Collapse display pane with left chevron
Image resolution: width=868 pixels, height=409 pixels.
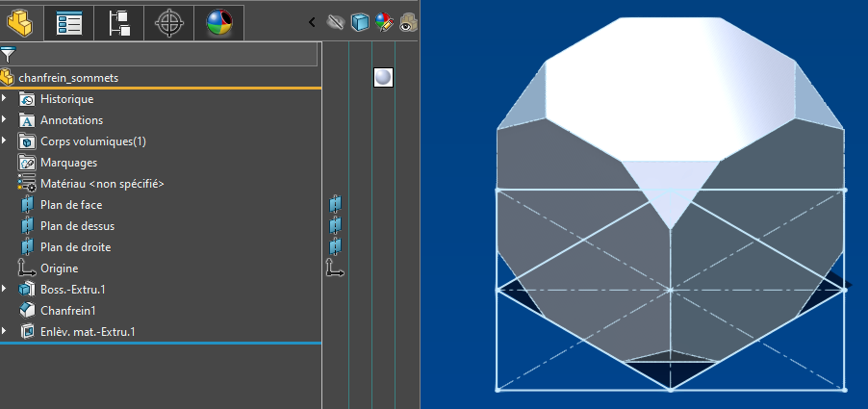click(x=312, y=22)
